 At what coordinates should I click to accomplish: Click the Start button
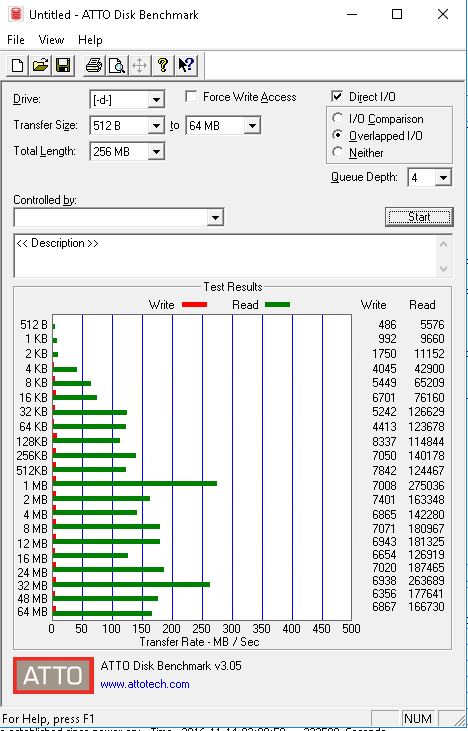pos(419,217)
